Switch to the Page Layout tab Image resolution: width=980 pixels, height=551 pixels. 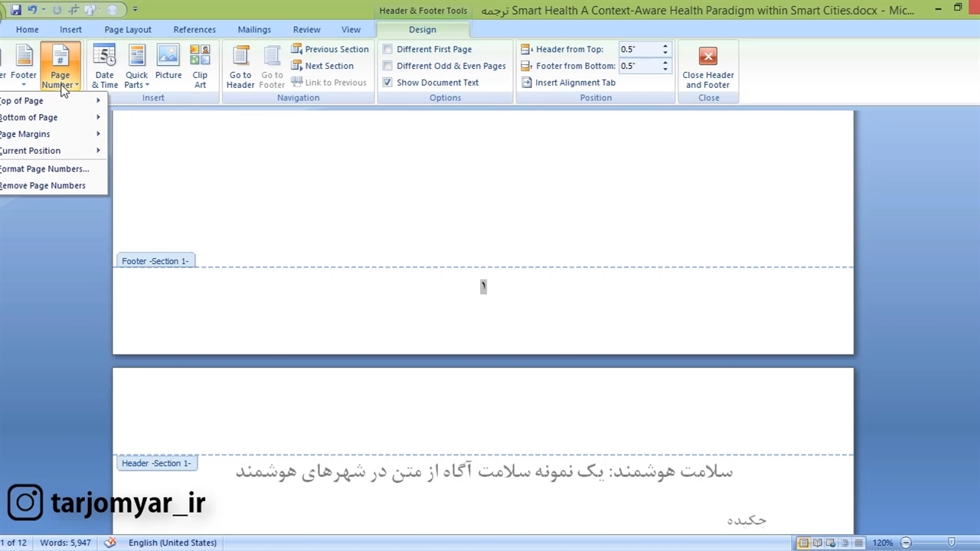[128, 30]
